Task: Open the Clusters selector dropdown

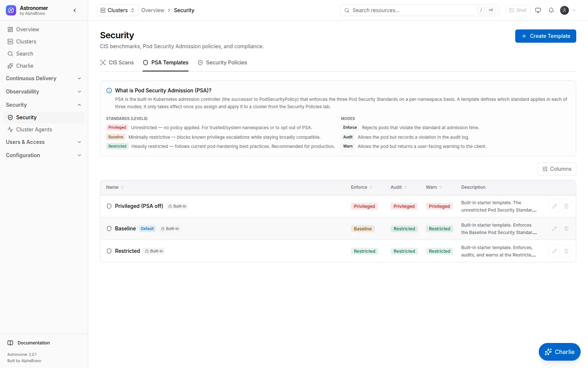Action: tap(118, 10)
